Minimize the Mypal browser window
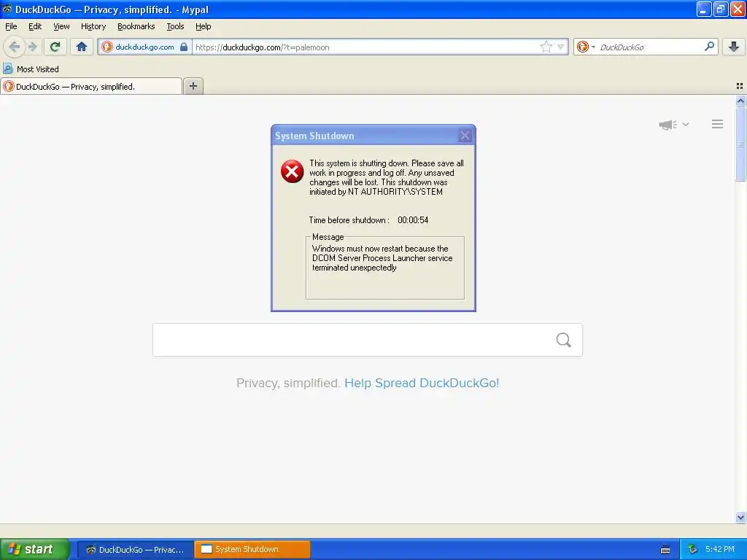 tap(704, 9)
